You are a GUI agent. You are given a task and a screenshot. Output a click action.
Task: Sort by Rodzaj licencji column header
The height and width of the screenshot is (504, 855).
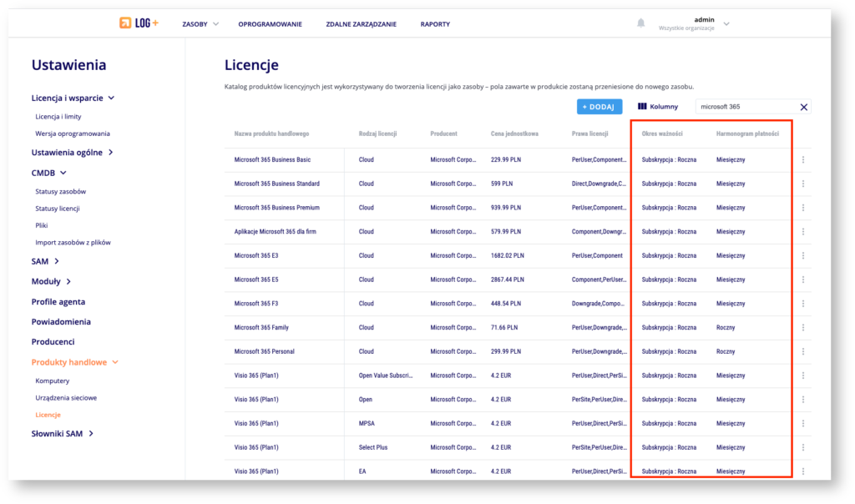(377, 134)
